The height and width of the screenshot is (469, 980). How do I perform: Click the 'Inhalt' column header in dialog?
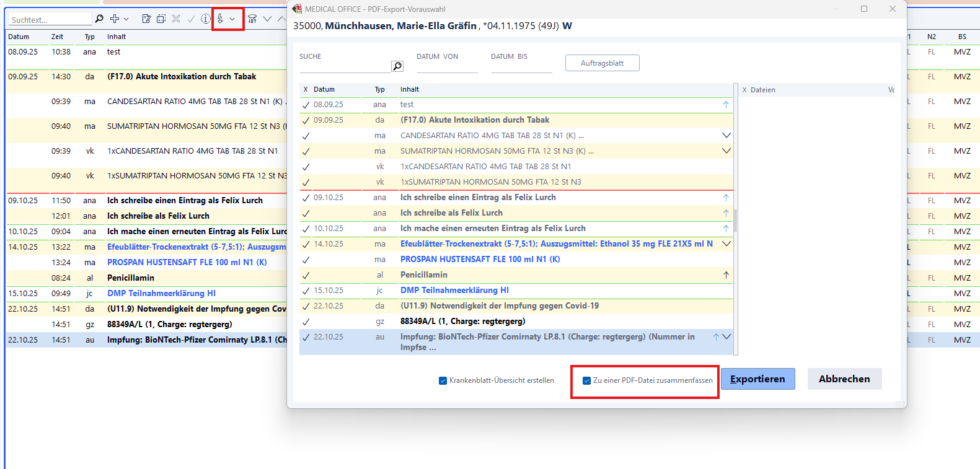click(x=410, y=89)
